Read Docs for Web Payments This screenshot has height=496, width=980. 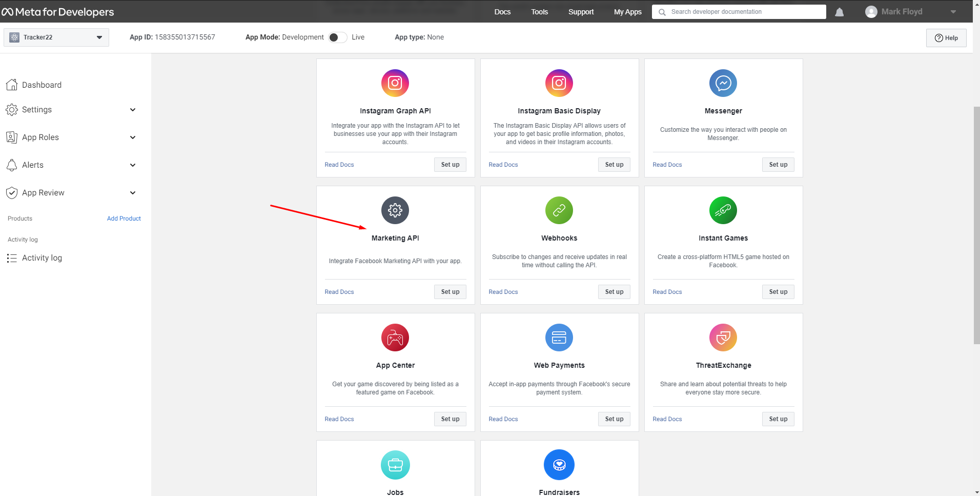(x=503, y=419)
